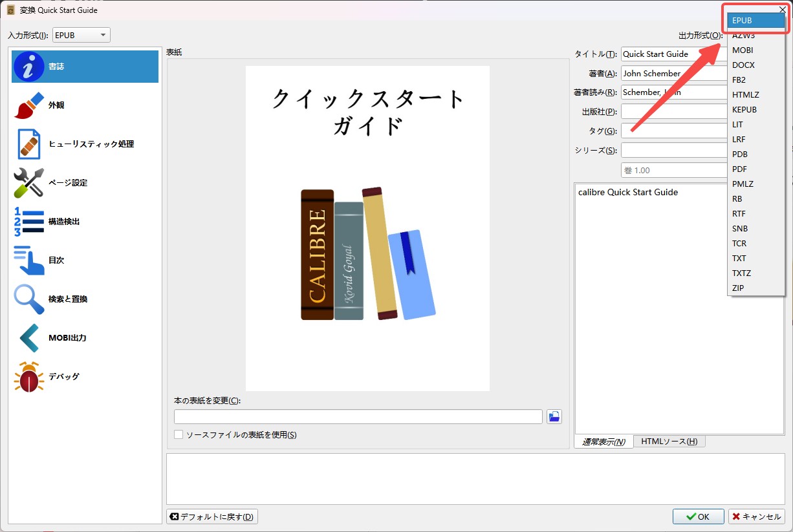The width and height of the screenshot is (793, 532).
Task: Click the タグ input field
Action: 674,131
